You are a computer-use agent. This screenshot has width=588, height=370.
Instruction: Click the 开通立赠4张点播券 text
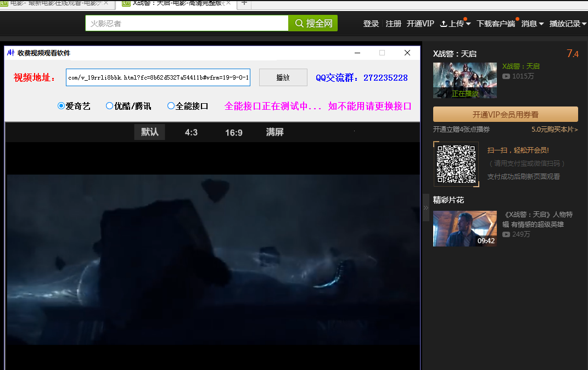pyautogui.click(x=461, y=130)
